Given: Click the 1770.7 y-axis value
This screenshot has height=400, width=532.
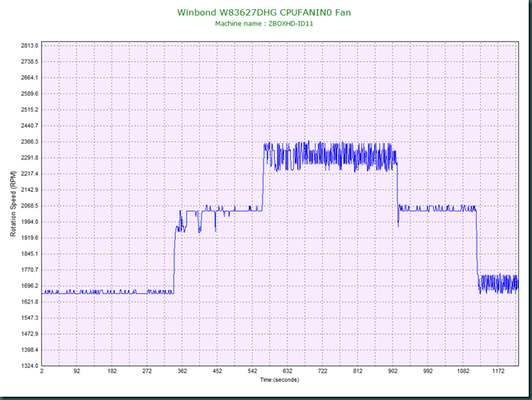Looking at the screenshot, I should coord(30,269).
